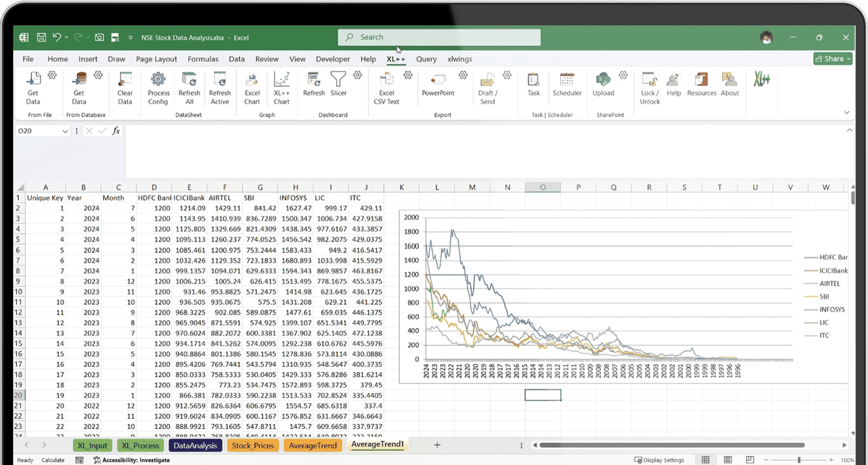Click the Search box
868x465 pixels.
(439, 37)
